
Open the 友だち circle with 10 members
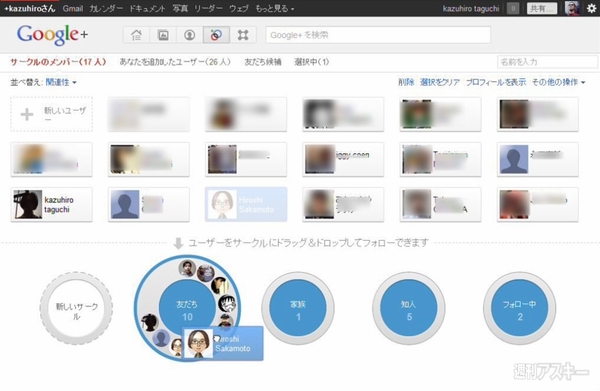click(187, 309)
